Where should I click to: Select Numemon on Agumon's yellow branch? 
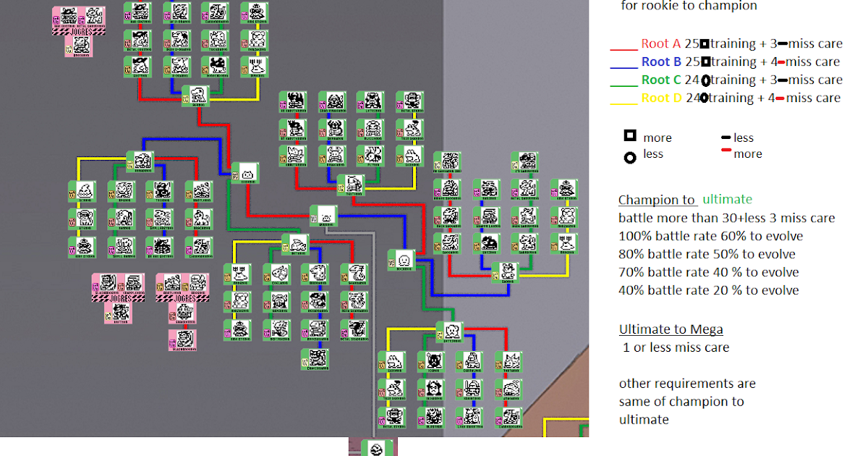255,66
